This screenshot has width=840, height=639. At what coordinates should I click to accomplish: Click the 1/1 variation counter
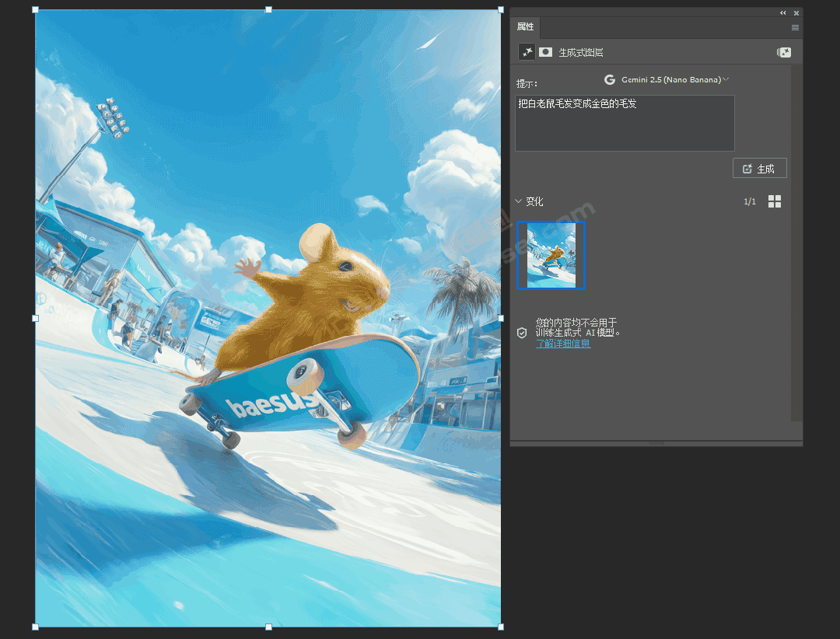pyautogui.click(x=750, y=201)
